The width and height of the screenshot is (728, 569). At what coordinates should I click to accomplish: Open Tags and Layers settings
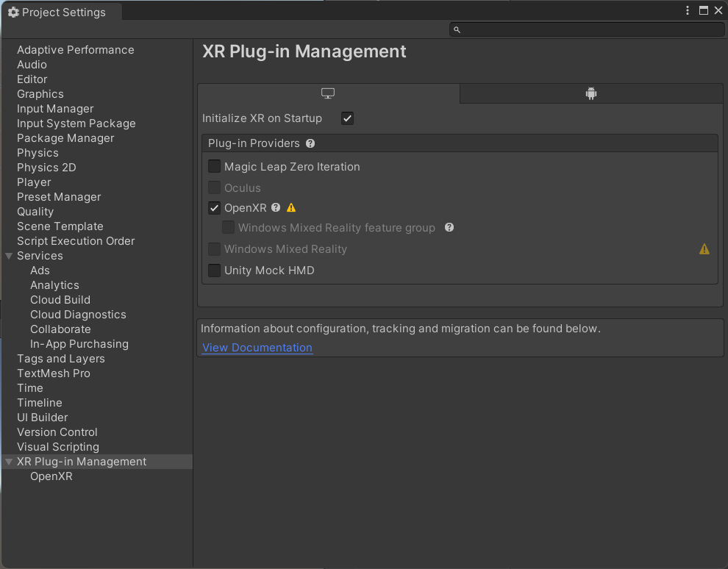tap(61, 359)
